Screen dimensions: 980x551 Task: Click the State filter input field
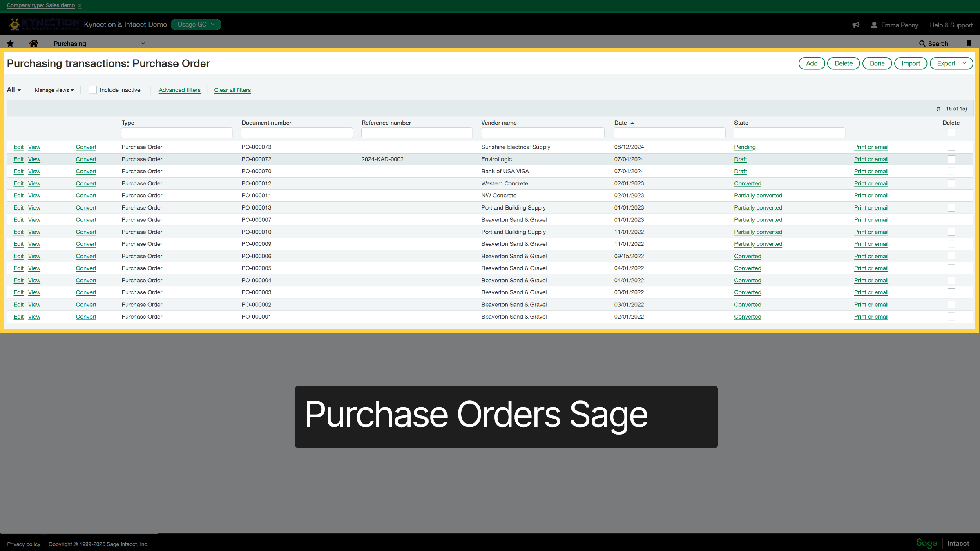[789, 133]
